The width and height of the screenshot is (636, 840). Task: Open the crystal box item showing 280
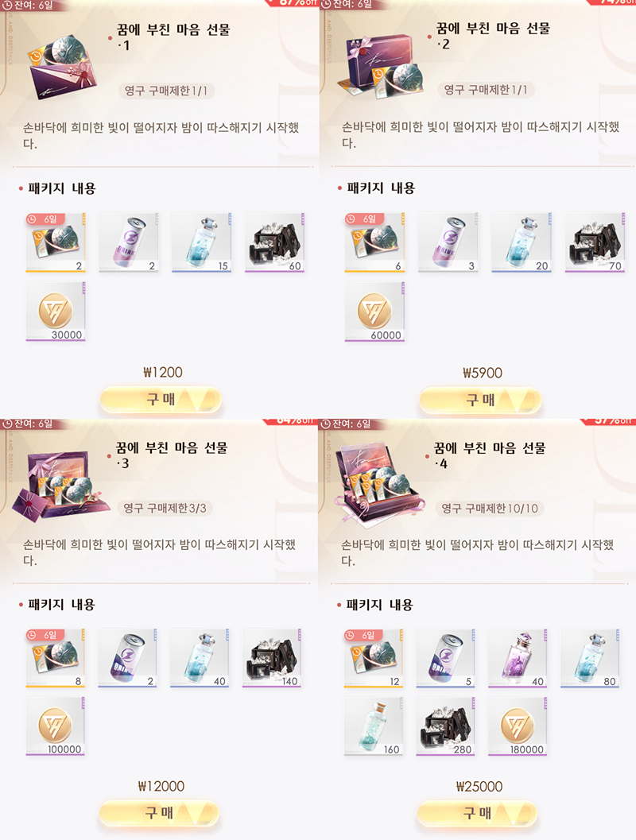pyautogui.click(x=446, y=726)
